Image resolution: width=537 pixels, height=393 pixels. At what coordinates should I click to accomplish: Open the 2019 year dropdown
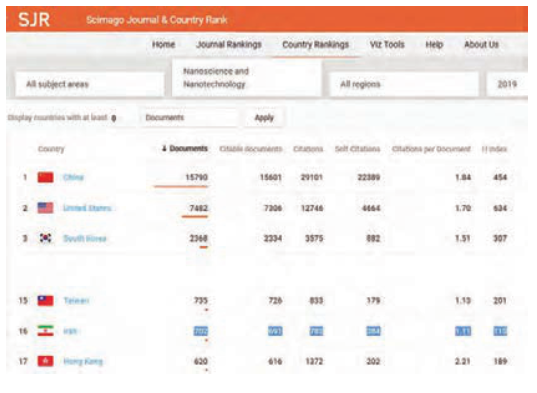tap(507, 84)
